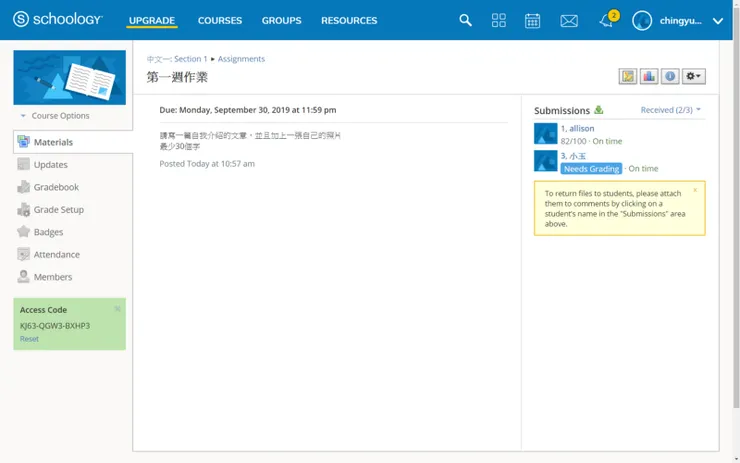Screen dimensions: 740x463
Task: Click the Badges star icon
Action: (23, 231)
